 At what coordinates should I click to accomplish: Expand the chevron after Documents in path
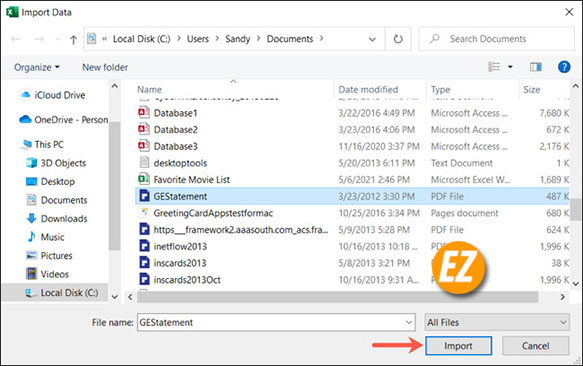pyautogui.click(x=322, y=39)
